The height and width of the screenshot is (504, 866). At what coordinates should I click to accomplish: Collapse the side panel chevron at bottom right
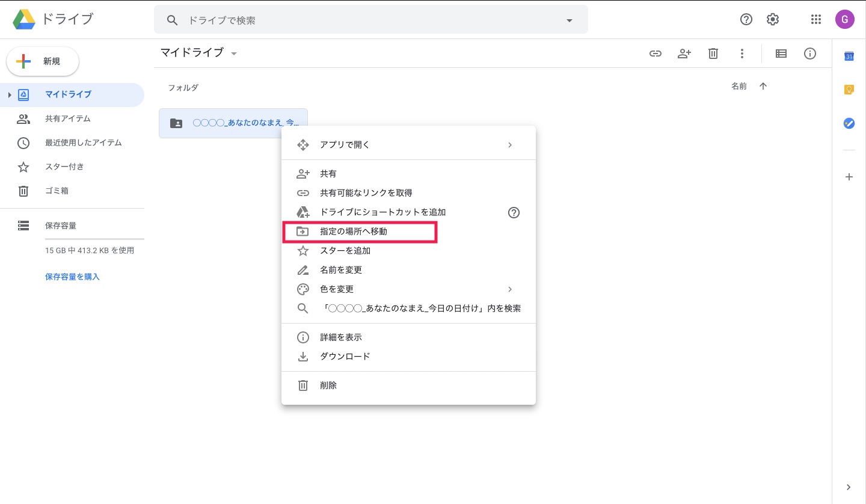849,487
